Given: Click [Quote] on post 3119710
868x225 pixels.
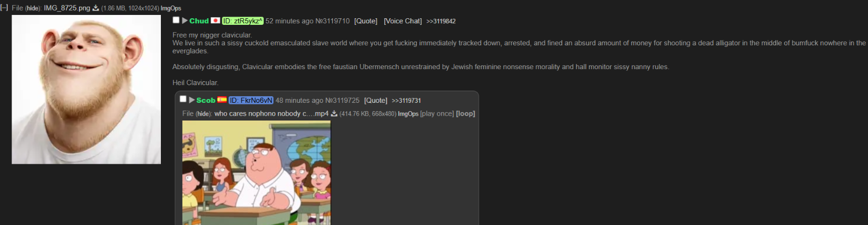Looking at the screenshot, I should pos(365,21).
